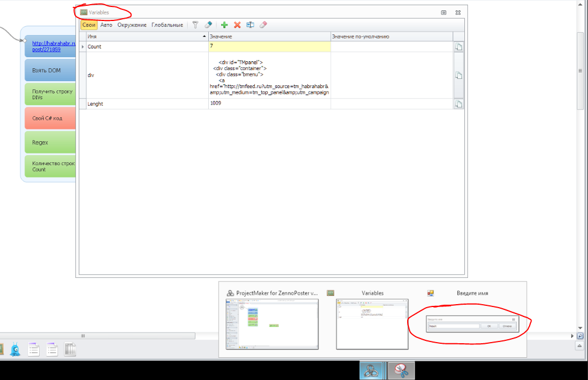Select the Взять DOM action block
Viewport: 588px width, 380px height.
click(50, 70)
